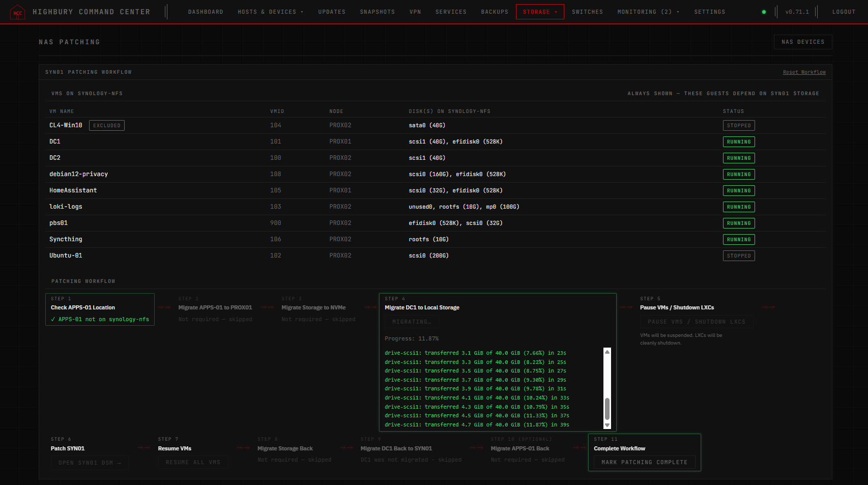The height and width of the screenshot is (485, 868).
Task: Go to the Updates page
Action: [x=332, y=12]
